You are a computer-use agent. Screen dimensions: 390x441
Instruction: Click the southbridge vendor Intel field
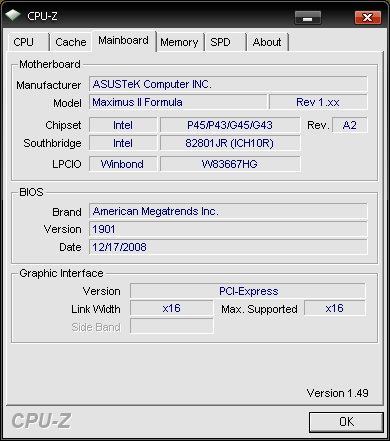(x=123, y=143)
